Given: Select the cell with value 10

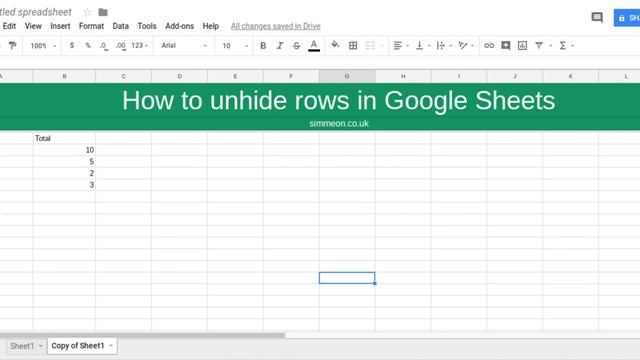Looking at the screenshot, I should [64, 150].
